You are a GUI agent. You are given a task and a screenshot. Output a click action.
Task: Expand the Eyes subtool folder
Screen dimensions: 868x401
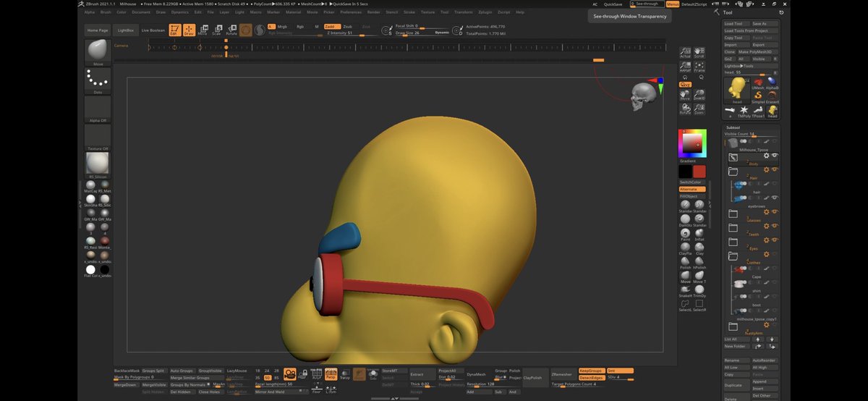coord(733,242)
